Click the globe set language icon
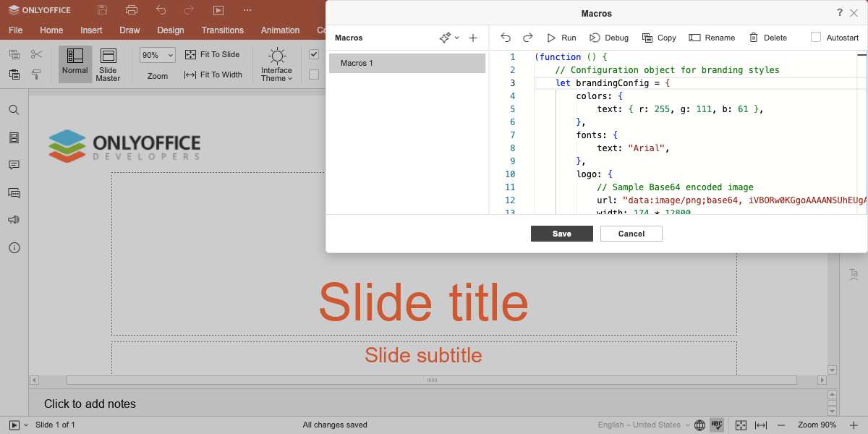Image resolution: width=868 pixels, height=434 pixels. 699,425
